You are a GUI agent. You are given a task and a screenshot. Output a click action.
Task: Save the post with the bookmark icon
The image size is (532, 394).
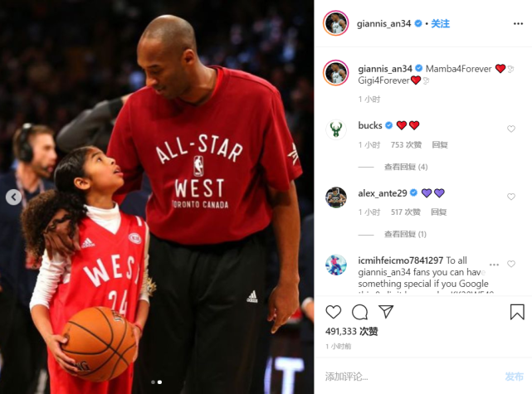click(517, 312)
